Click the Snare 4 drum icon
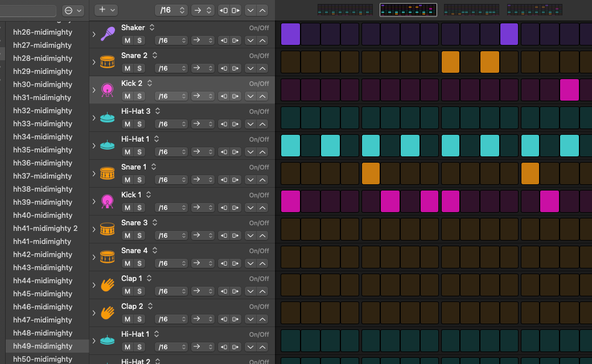 108,257
